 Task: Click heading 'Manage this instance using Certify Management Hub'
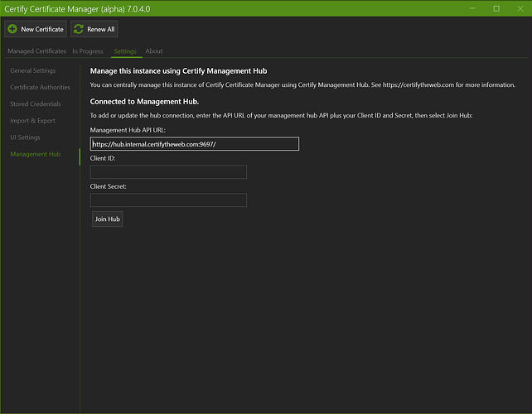(x=178, y=71)
